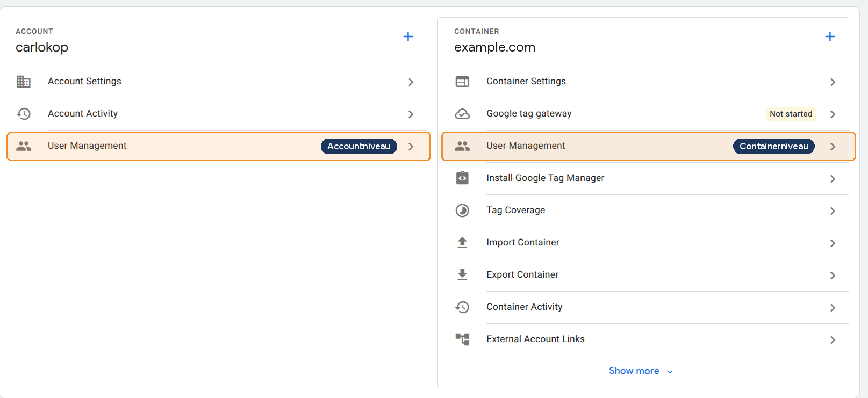
Task: Click the Not started status badge
Action: coord(791,114)
